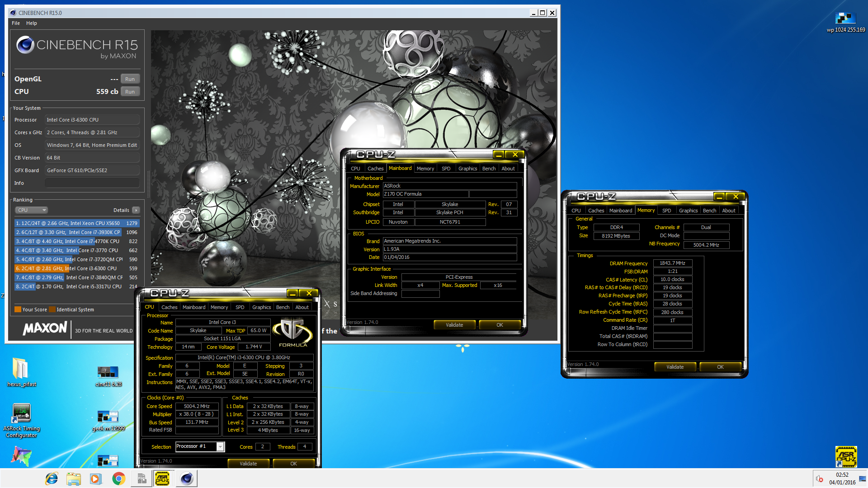Click OK in CPU-Z Mainboard window
The height and width of the screenshot is (488, 868).
500,325
